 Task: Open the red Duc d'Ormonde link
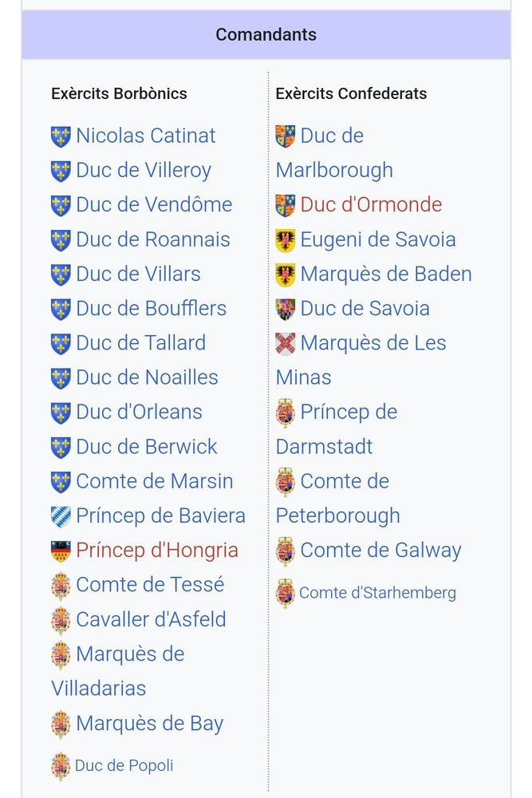click(371, 204)
